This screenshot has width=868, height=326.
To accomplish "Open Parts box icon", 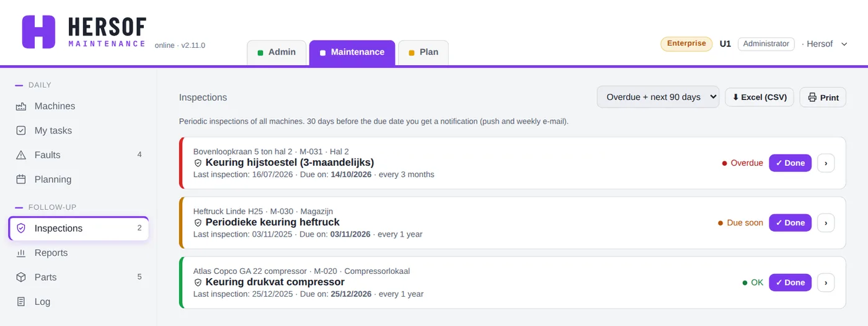I will click(21, 277).
